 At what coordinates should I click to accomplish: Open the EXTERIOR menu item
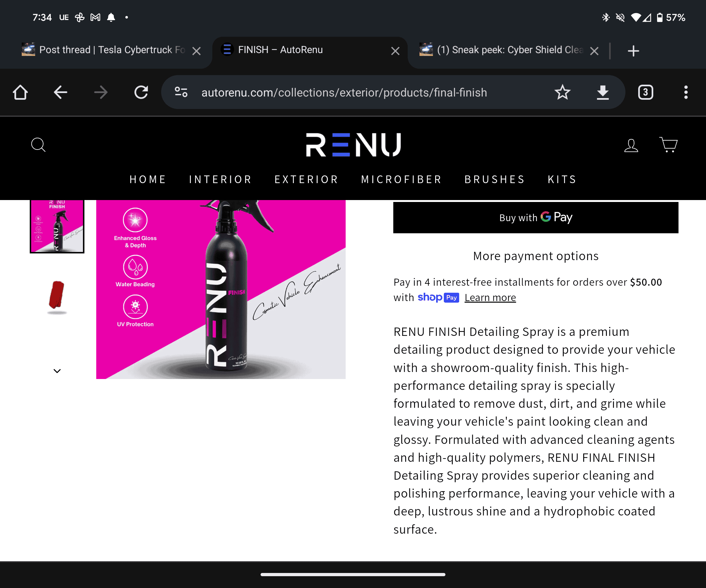click(307, 179)
